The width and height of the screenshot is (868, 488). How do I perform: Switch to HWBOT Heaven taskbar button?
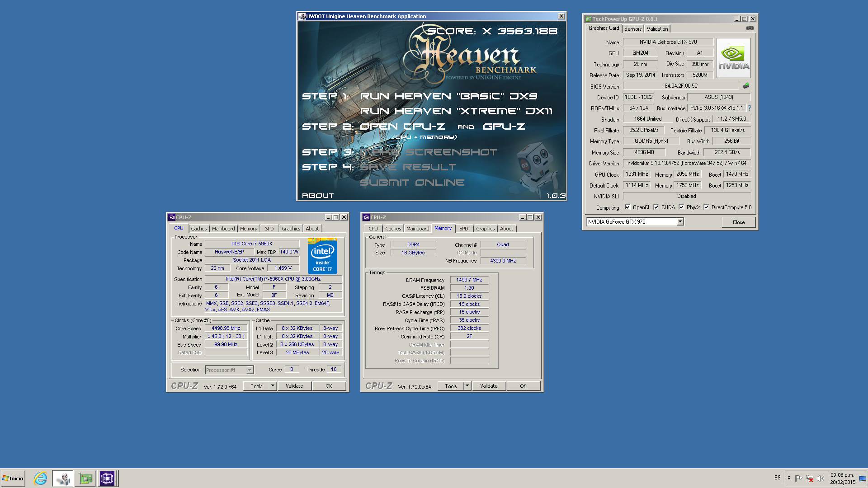point(63,478)
